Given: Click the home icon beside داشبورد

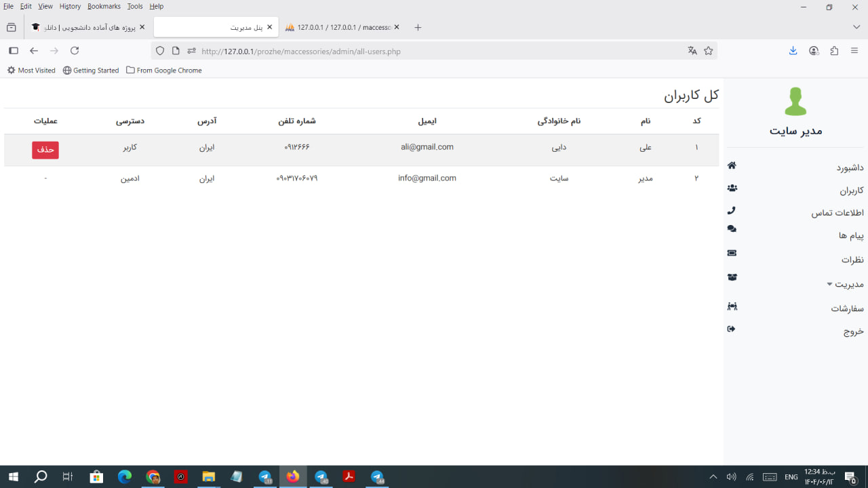Looking at the screenshot, I should click(732, 165).
